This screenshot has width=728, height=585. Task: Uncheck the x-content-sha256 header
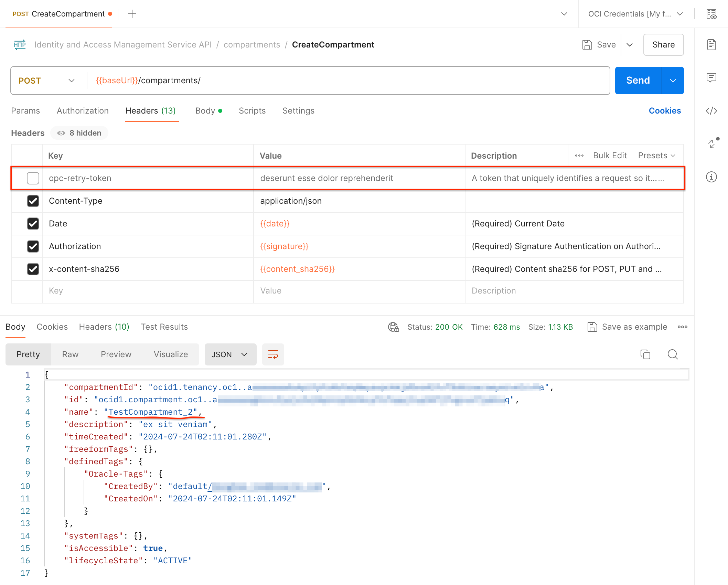(33, 269)
